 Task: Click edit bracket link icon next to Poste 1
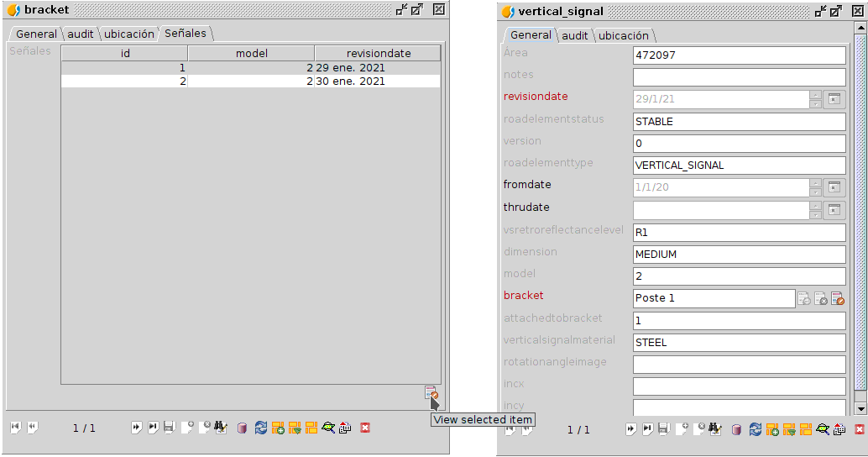click(x=838, y=298)
